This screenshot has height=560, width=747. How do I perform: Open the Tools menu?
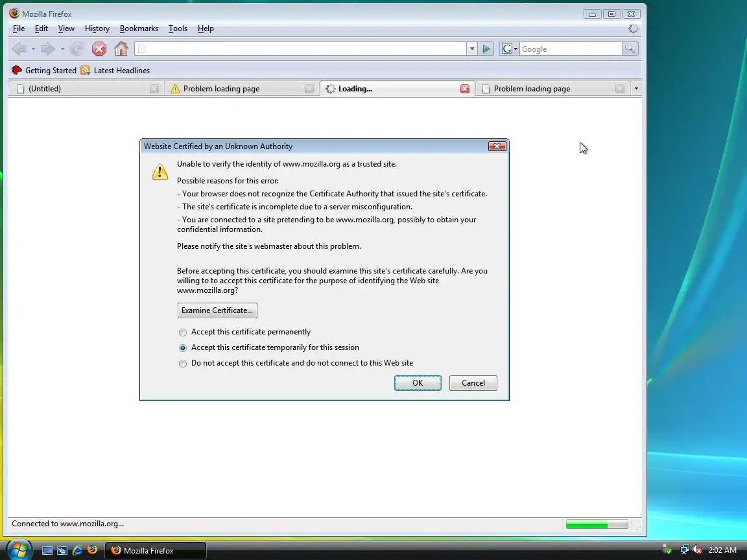[x=178, y=29]
